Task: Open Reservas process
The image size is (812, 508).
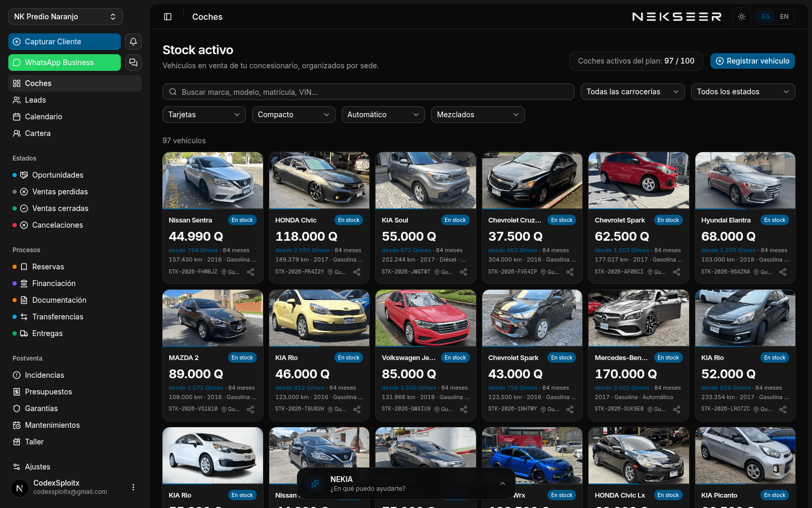Action: tap(75, 267)
